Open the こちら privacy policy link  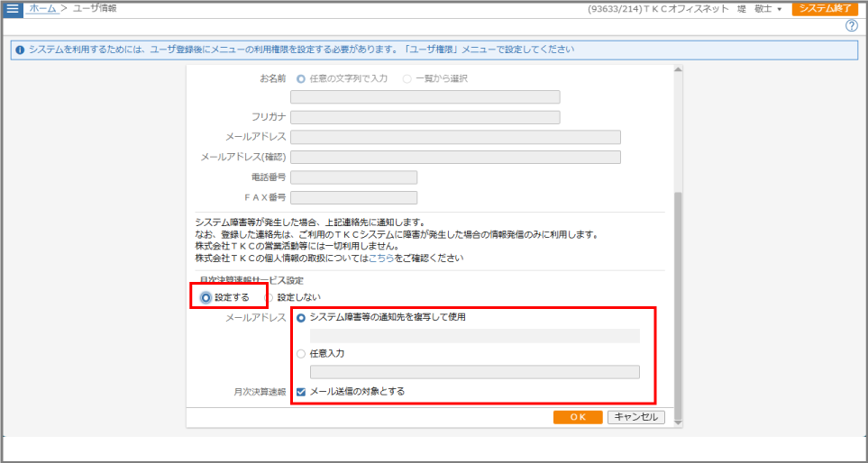point(381,259)
